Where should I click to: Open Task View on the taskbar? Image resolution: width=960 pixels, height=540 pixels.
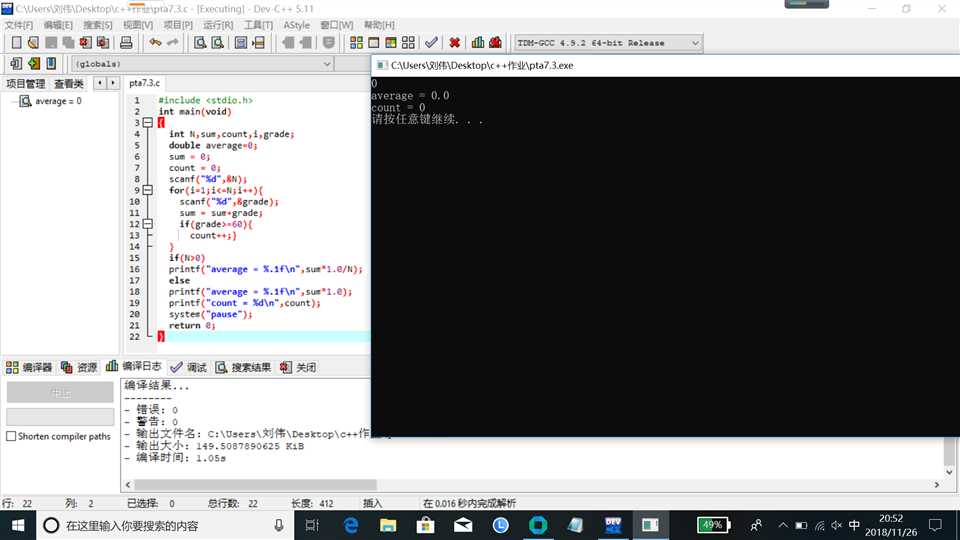(x=312, y=525)
